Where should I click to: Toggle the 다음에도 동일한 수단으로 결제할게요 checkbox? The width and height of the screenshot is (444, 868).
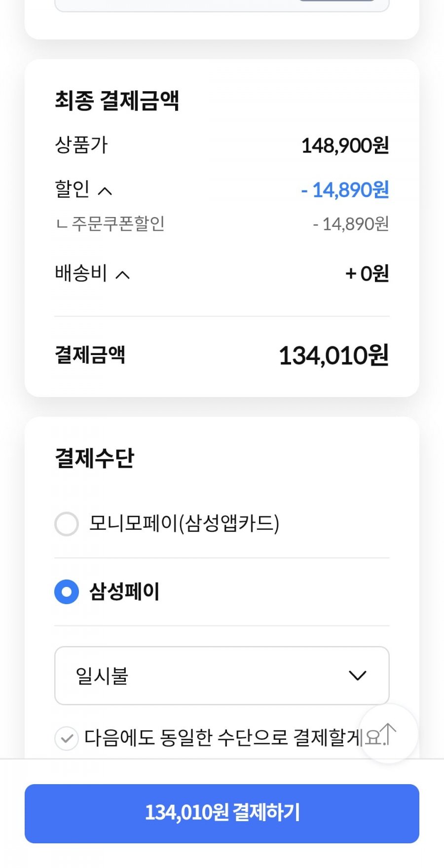click(x=67, y=739)
